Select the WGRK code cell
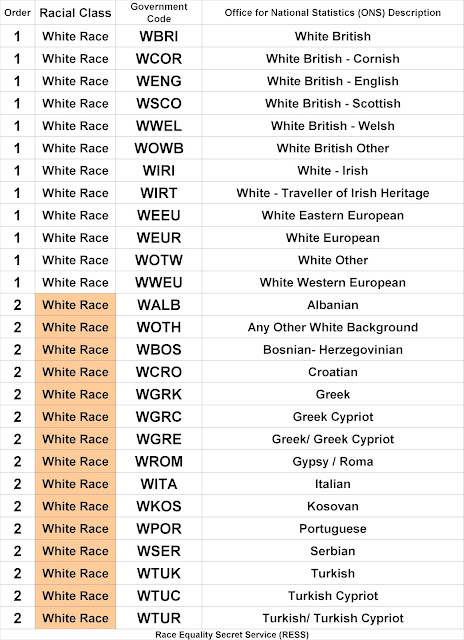Viewport: 464px width, 640px height. coord(159,394)
